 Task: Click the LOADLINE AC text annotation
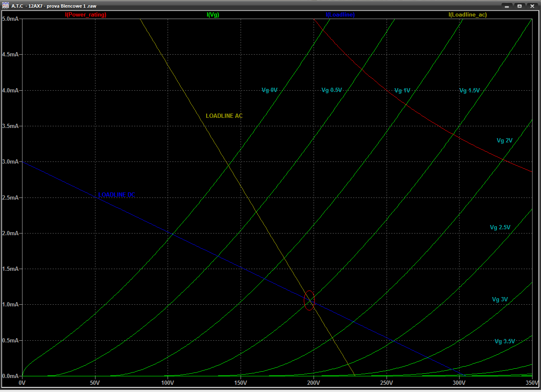tap(224, 116)
